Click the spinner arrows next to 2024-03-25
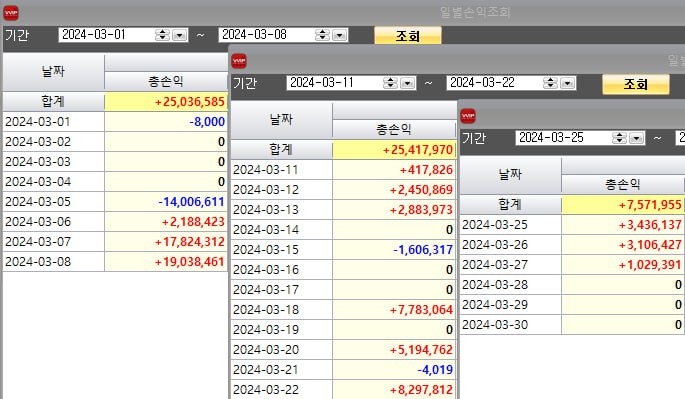685x399 pixels. tap(619, 138)
